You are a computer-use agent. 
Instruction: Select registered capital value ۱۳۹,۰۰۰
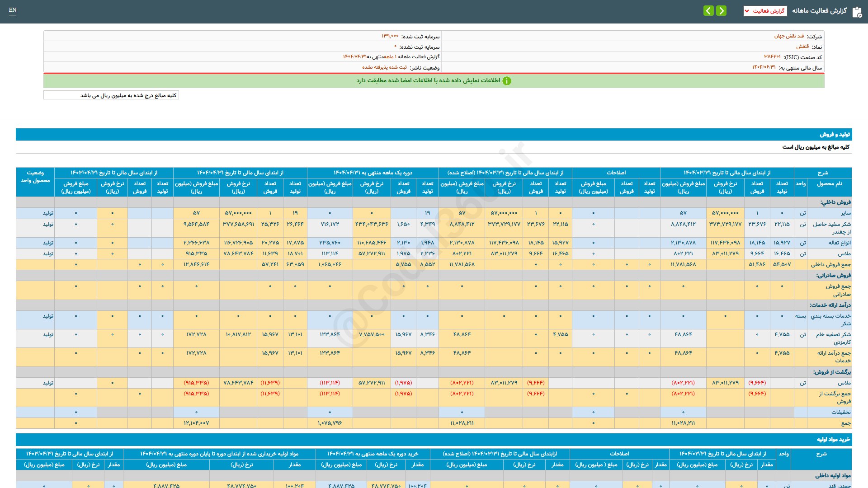(390, 36)
